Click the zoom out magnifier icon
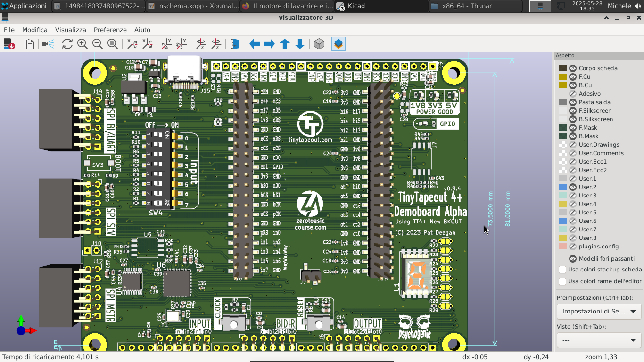 [98, 44]
